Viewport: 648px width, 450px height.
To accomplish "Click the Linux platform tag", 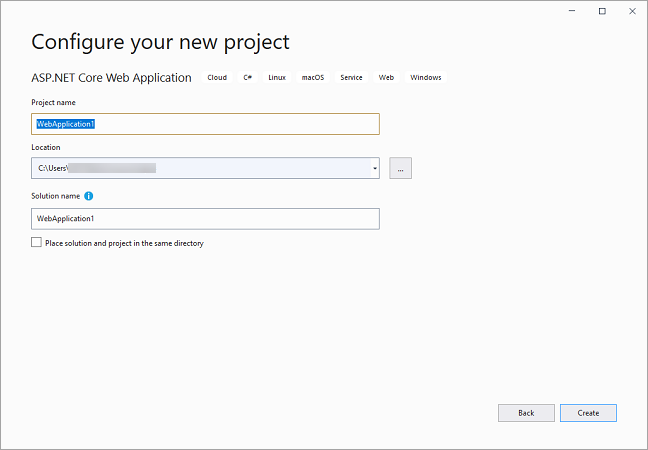I will 277,78.
